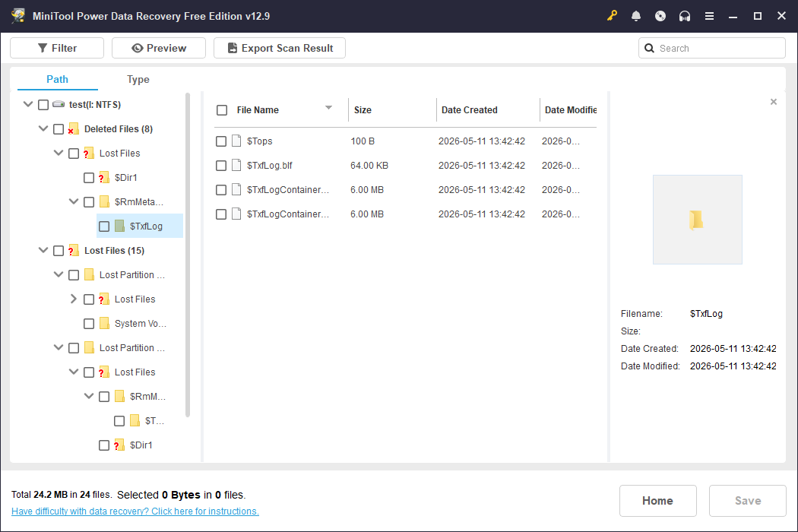Check the test(I: NTFS) checkbox
Viewport: 798px width, 532px height.
point(43,105)
